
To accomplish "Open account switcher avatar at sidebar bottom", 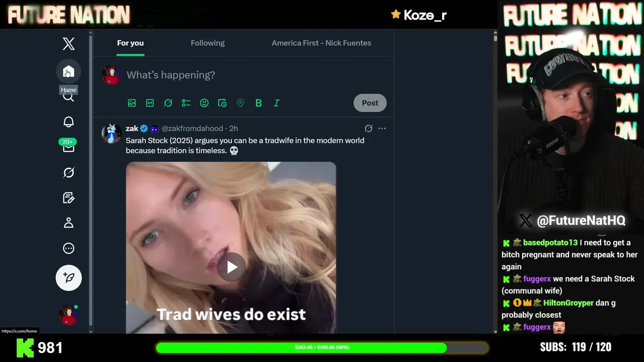I will 68,315.
